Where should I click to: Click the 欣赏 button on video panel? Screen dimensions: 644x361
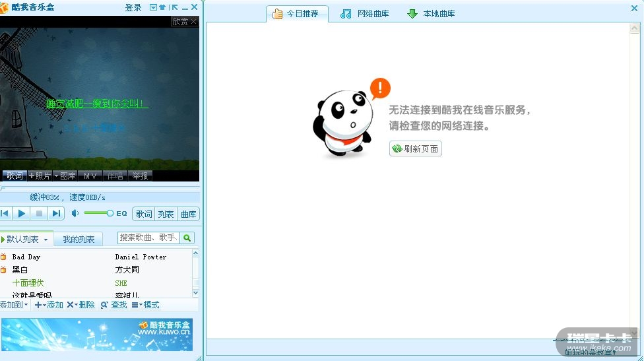180,21
